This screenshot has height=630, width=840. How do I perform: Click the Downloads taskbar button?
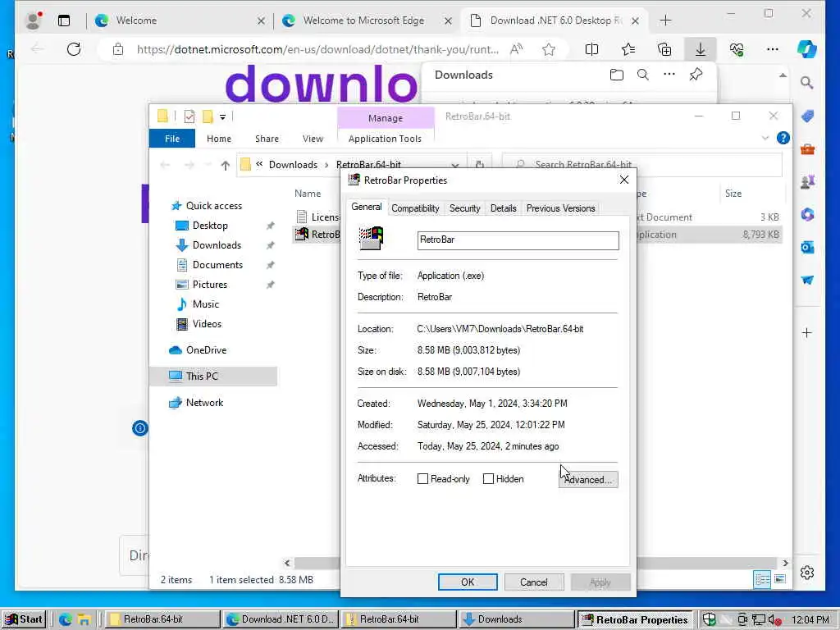tap(517, 619)
